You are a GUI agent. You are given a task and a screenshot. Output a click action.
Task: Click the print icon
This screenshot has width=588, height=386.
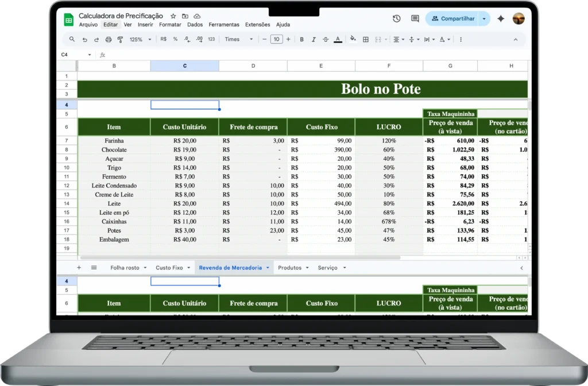109,40
